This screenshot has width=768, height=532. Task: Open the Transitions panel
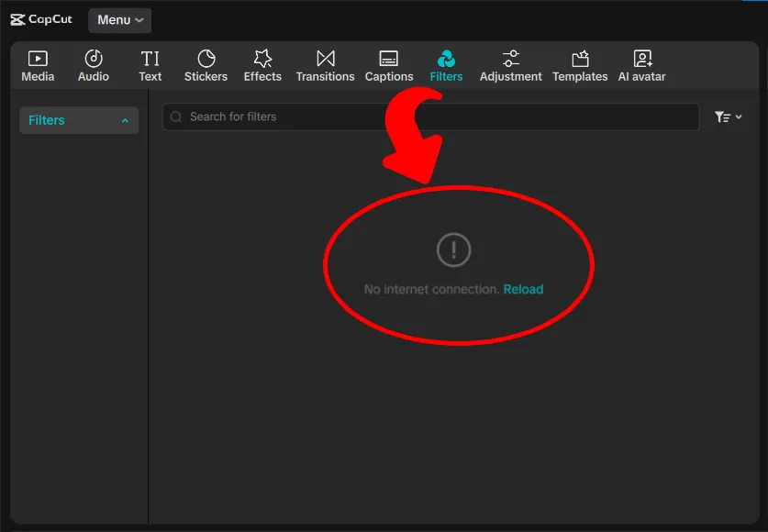point(325,66)
